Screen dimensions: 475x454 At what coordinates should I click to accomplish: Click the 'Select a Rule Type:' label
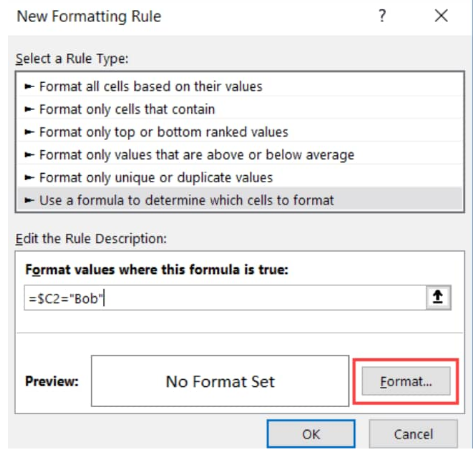click(72, 59)
